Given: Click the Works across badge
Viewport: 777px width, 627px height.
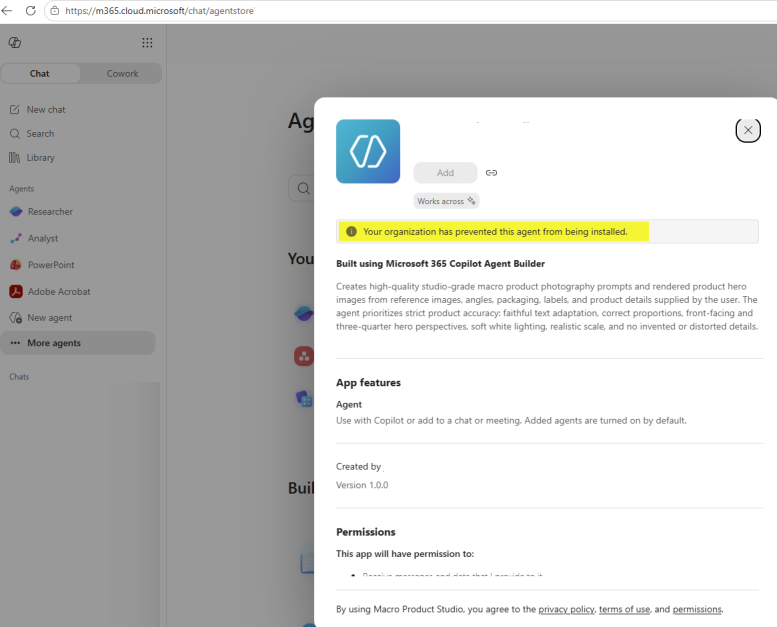Looking at the screenshot, I should coord(446,201).
